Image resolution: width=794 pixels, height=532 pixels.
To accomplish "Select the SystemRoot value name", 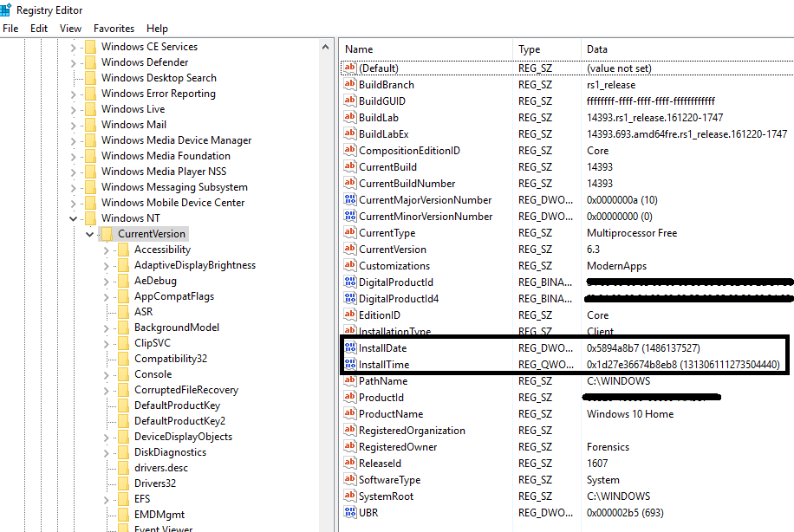I will [386, 496].
